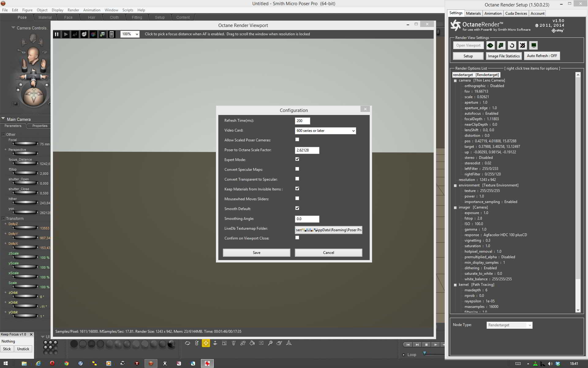Switch to the Cuda Devices tab

(516, 13)
